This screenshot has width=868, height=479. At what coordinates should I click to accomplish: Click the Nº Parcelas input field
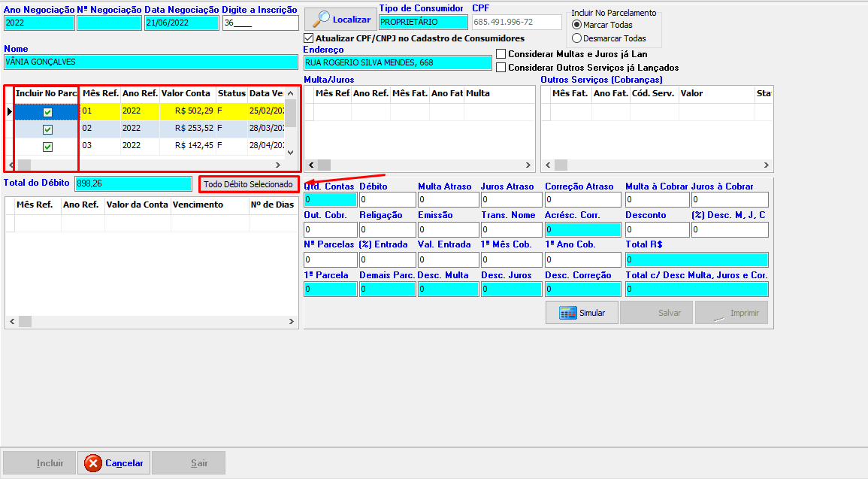click(330, 259)
